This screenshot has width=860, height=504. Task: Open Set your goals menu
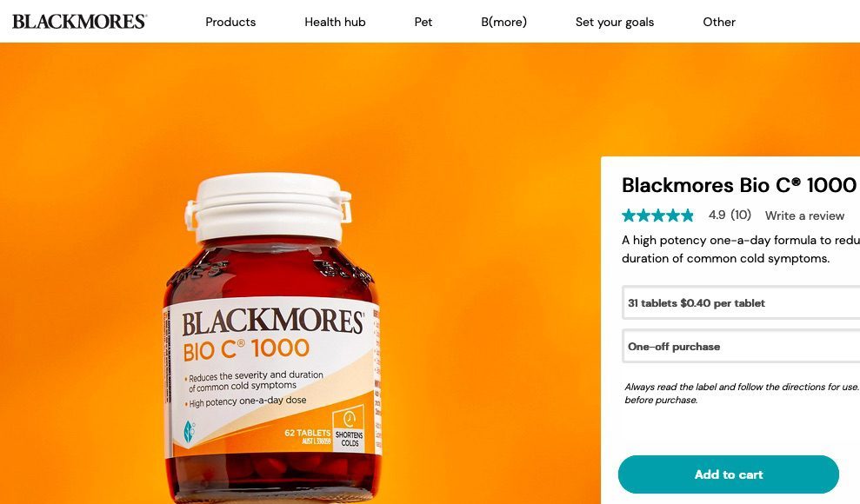pos(614,22)
